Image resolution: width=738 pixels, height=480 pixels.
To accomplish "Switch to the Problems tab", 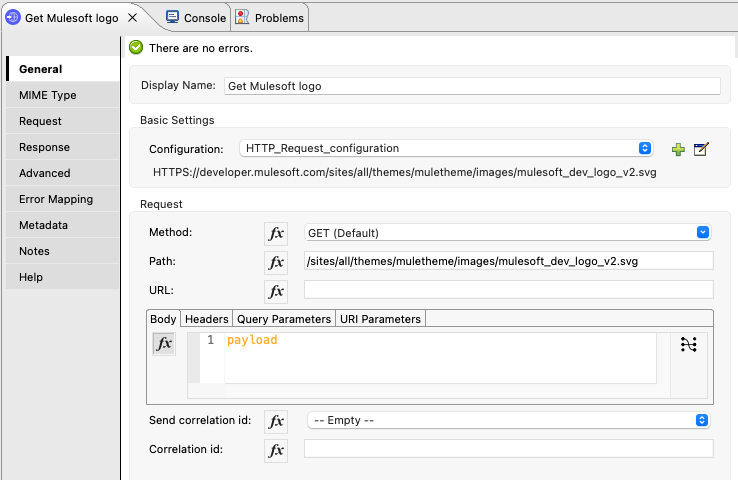I will [x=270, y=18].
